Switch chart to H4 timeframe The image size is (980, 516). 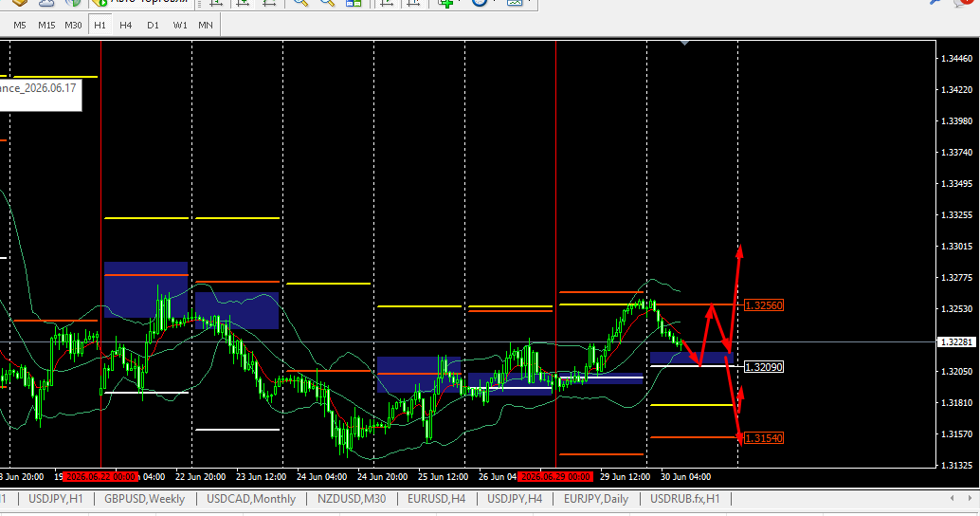pos(126,25)
